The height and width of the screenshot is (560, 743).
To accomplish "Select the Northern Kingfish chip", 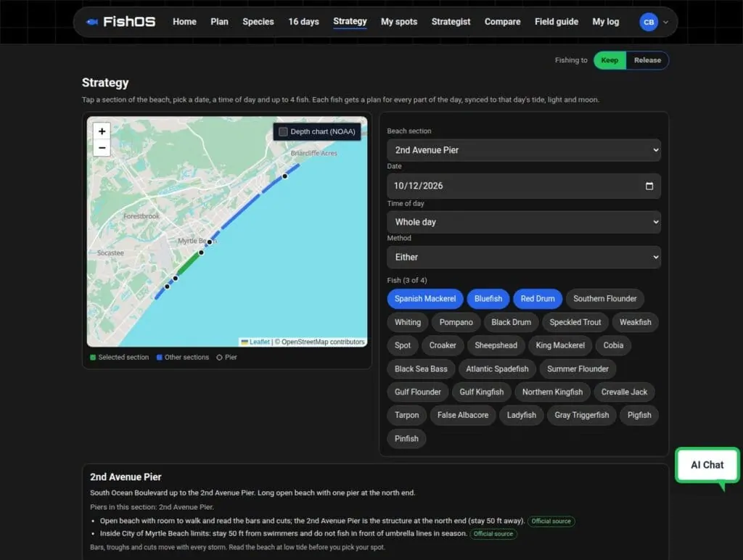I will [x=552, y=392].
